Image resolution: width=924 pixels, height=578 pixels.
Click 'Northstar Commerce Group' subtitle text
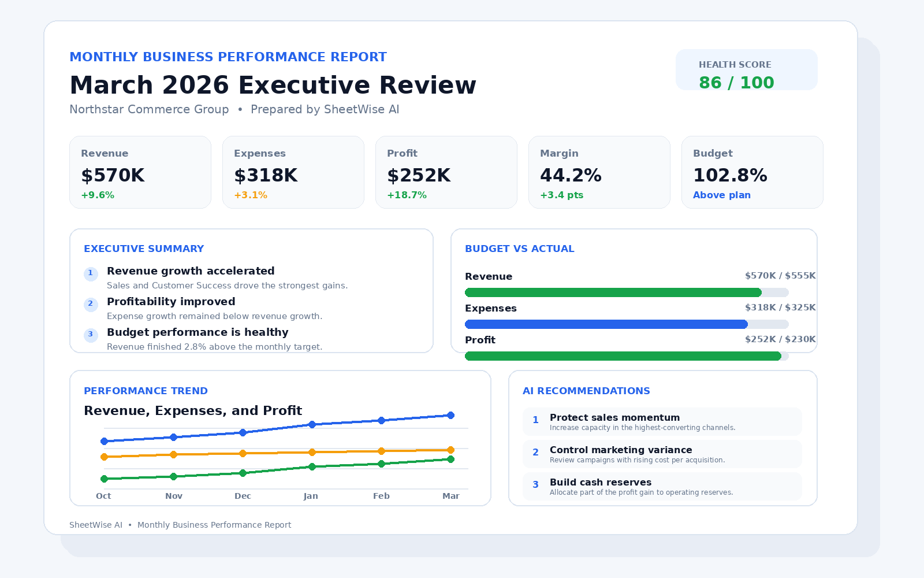click(x=149, y=109)
